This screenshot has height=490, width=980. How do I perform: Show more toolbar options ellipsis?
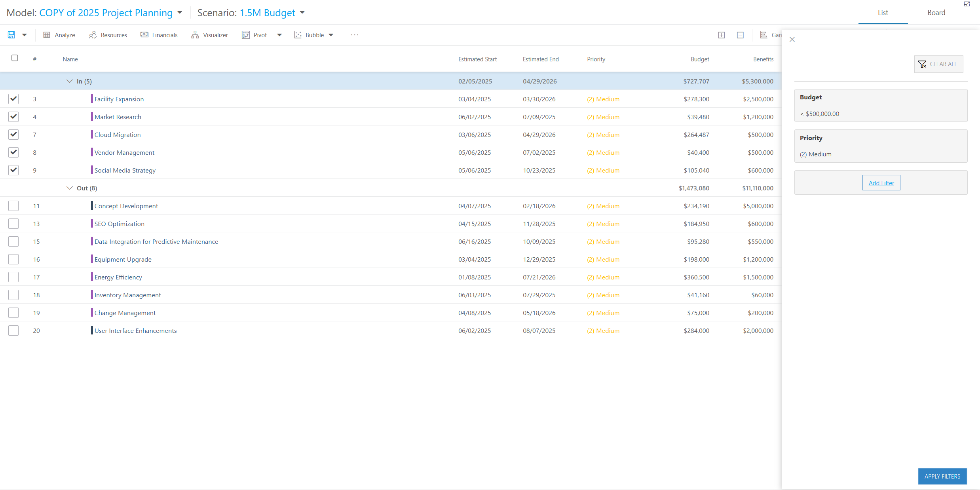point(355,35)
